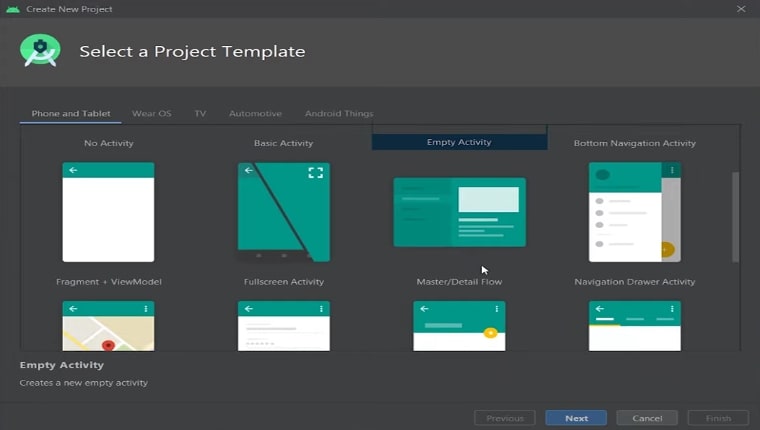The height and width of the screenshot is (430, 760).
Task: Switch to the Wear OS tab
Action: coord(152,113)
